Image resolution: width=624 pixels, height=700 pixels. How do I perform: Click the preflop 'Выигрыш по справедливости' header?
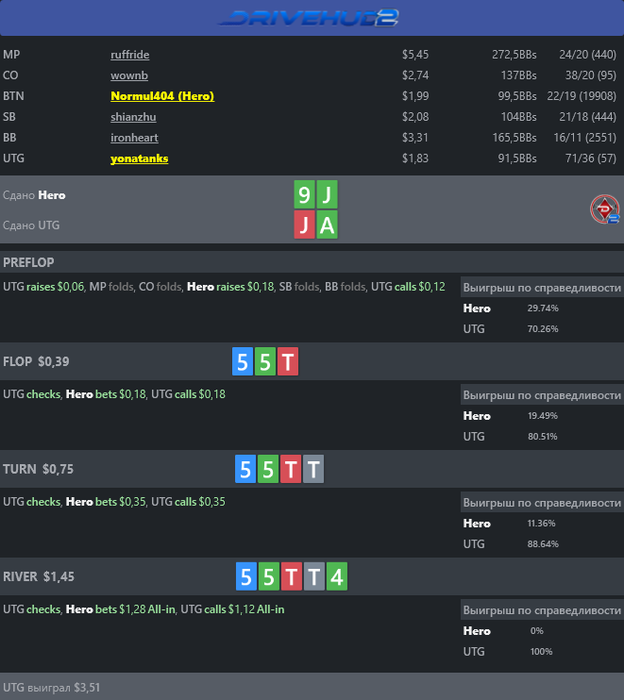542,288
